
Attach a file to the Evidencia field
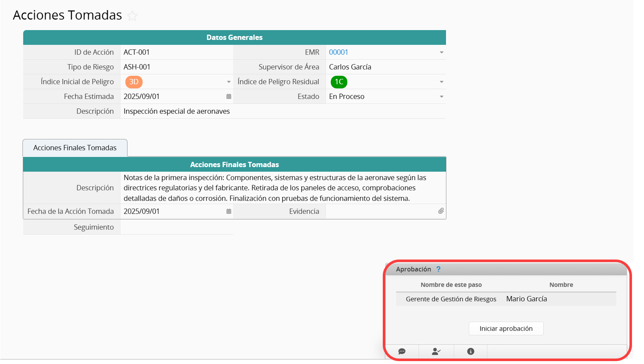point(441,211)
